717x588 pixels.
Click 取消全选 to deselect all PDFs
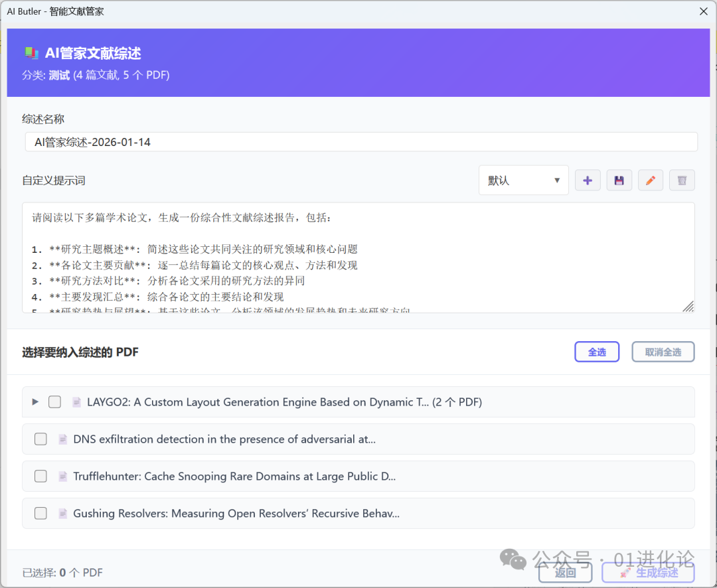point(663,352)
